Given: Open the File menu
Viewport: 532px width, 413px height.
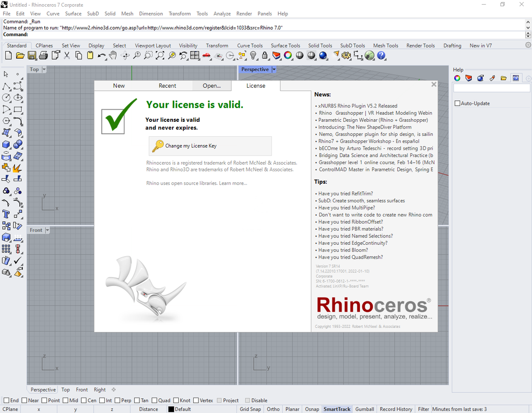Looking at the screenshot, I should point(7,13).
